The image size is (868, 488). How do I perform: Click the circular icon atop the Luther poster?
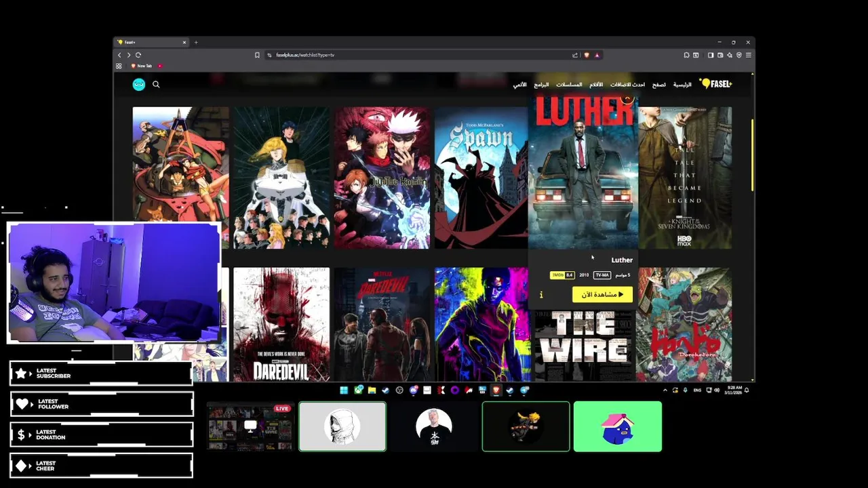click(x=627, y=99)
